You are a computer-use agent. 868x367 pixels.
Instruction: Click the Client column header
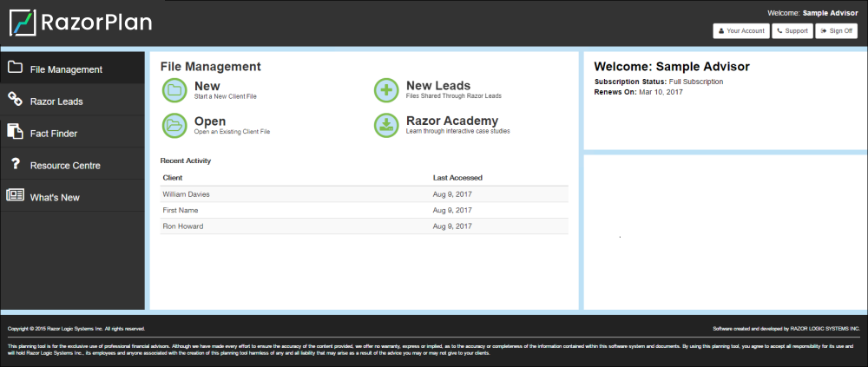[173, 178]
